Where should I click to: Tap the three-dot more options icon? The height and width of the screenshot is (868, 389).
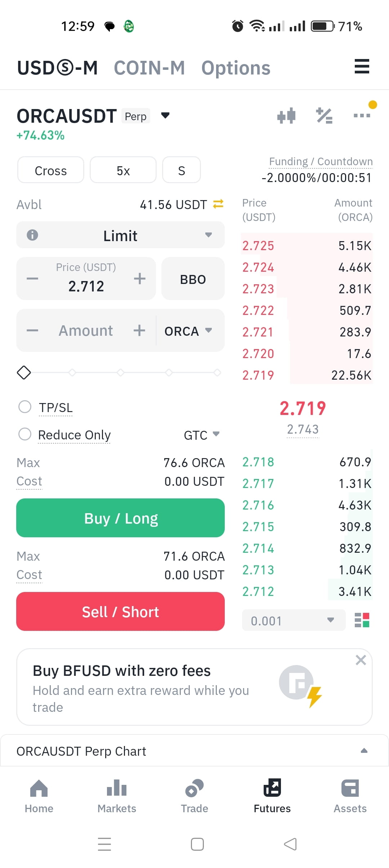point(362,116)
